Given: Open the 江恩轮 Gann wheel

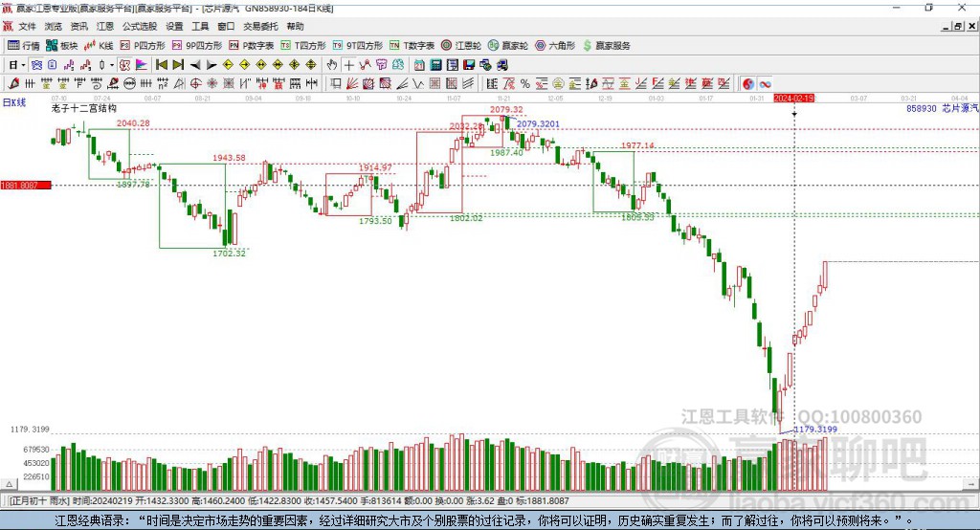Looking at the screenshot, I should [x=461, y=46].
